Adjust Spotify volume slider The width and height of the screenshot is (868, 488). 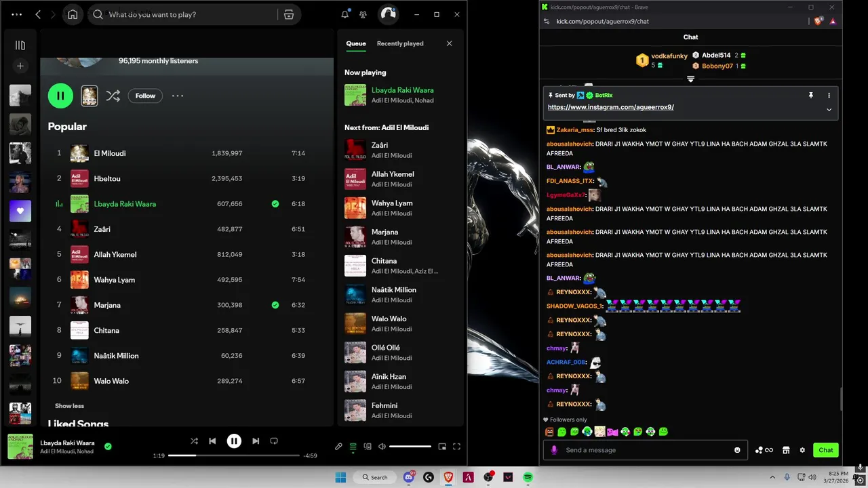(x=410, y=447)
